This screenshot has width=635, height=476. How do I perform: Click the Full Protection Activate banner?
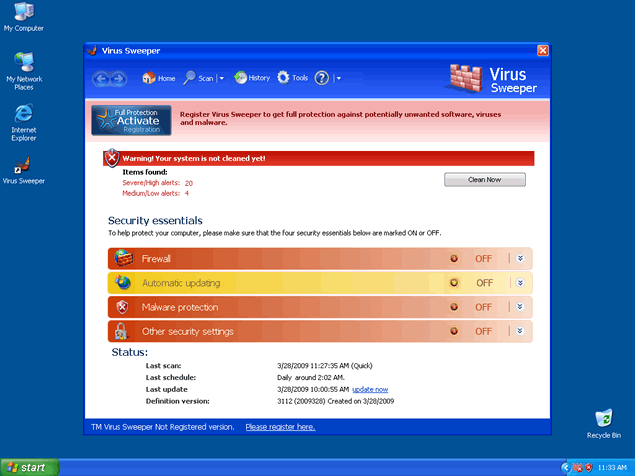click(x=131, y=119)
